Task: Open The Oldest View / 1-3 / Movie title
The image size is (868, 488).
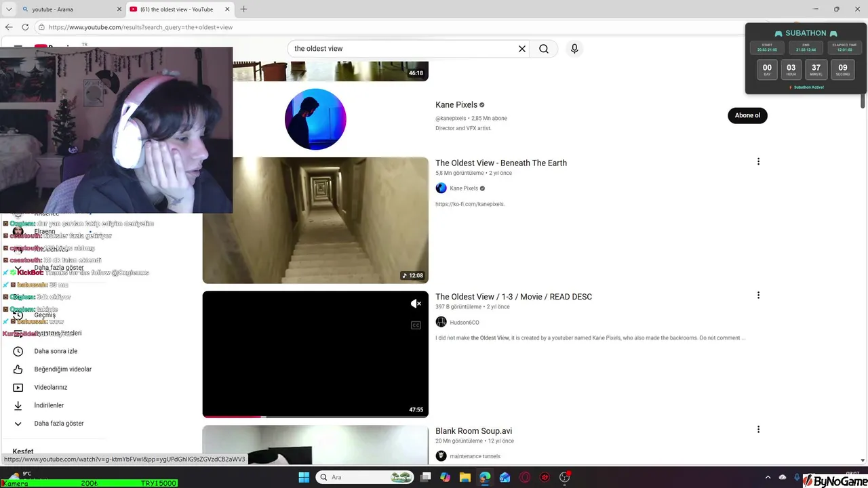Action: [513, 297]
